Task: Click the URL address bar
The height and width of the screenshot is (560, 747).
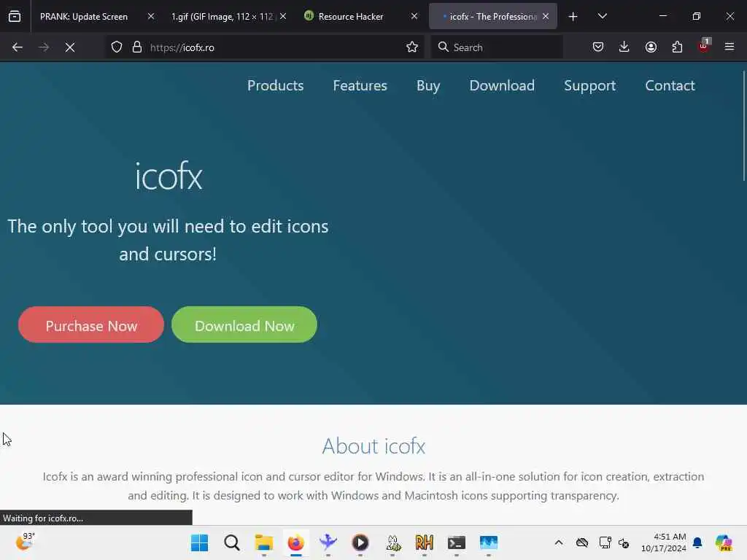Action: pyautogui.click(x=264, y=47)
